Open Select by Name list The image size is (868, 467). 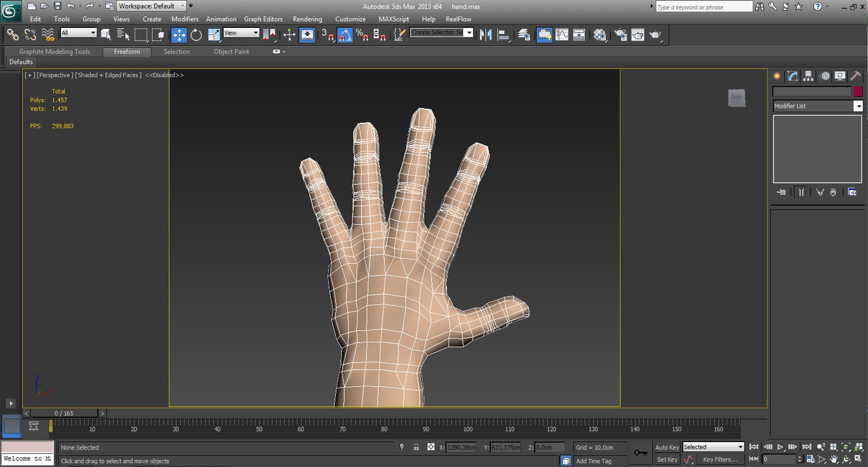point(123,35)
